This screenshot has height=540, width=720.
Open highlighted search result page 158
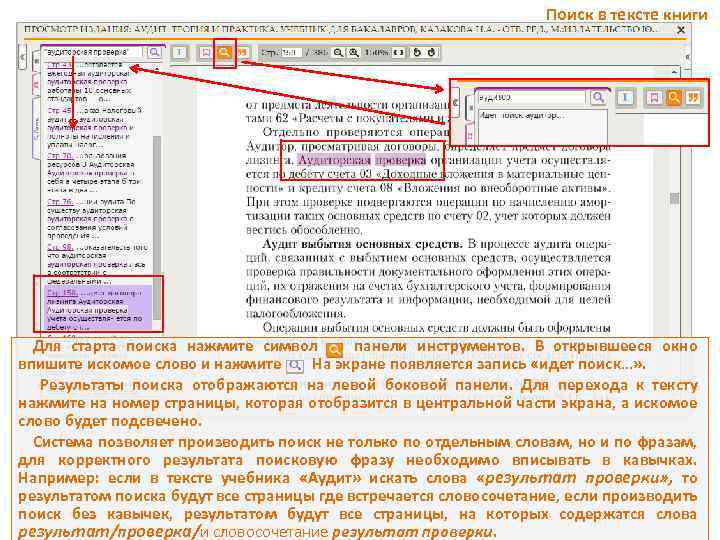pos(62,292)
